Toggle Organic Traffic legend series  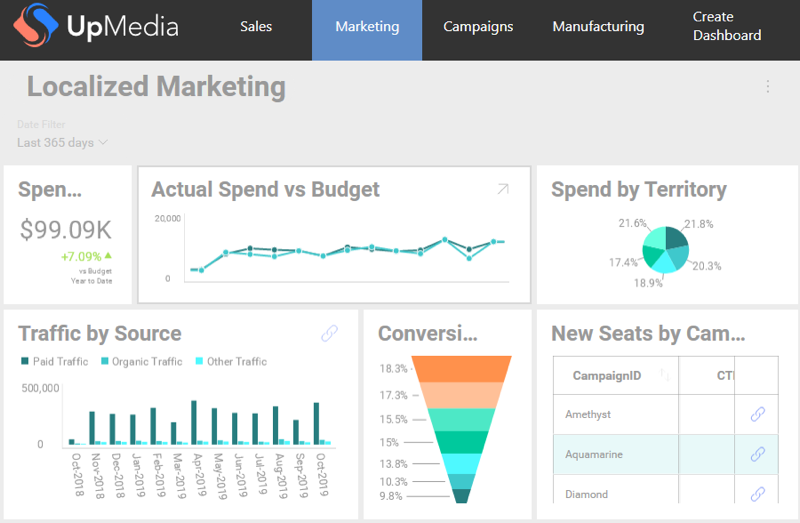pyautogui.click(x=141, y=361)
